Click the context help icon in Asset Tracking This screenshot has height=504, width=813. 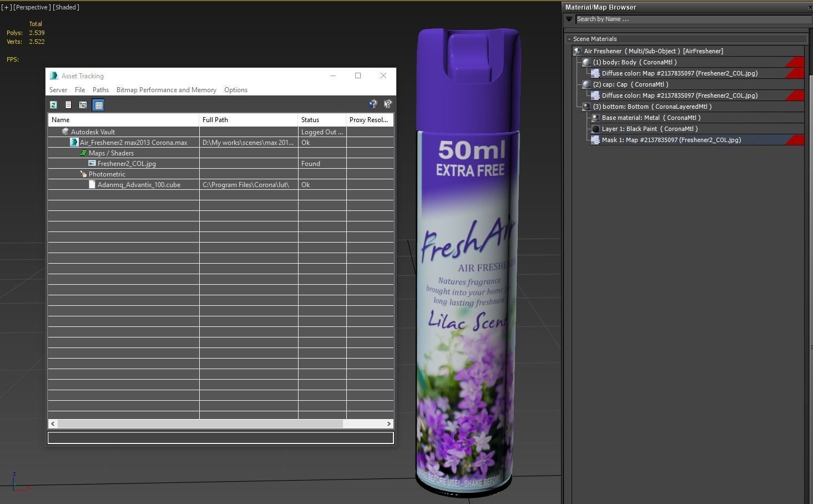tap(388, 104)
